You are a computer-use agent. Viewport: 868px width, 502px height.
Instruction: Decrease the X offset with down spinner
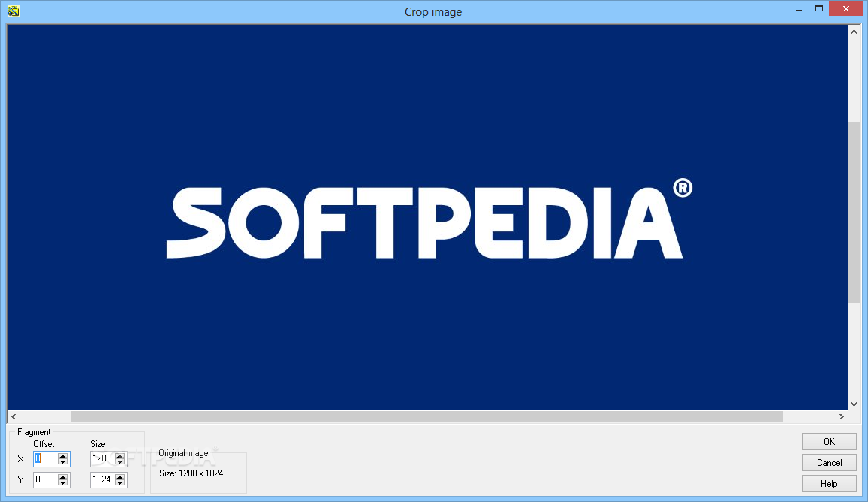(62, 461)
